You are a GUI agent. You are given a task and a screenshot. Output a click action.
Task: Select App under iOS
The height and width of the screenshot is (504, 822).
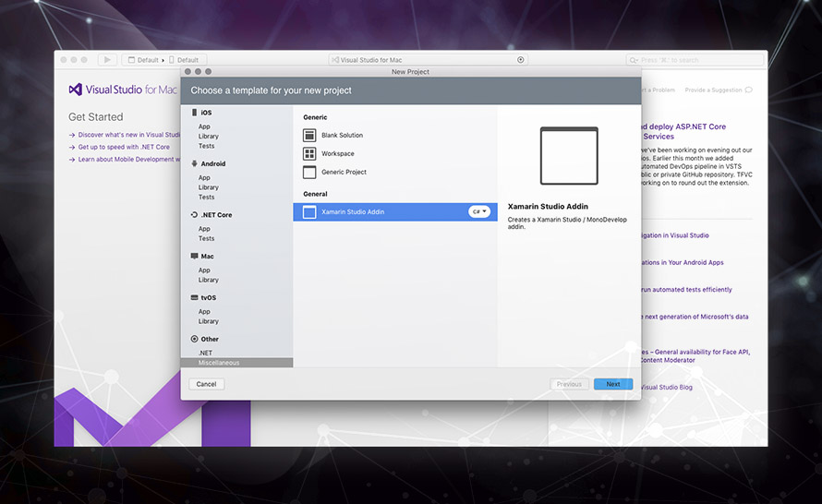pyautogui.click(x=204, y=126)
